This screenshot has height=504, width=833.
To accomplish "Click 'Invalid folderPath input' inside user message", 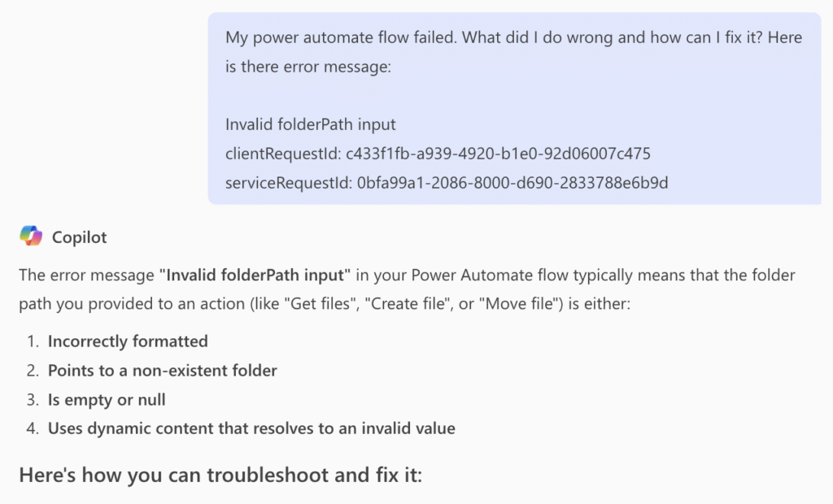I will click(x=310, y=125).
